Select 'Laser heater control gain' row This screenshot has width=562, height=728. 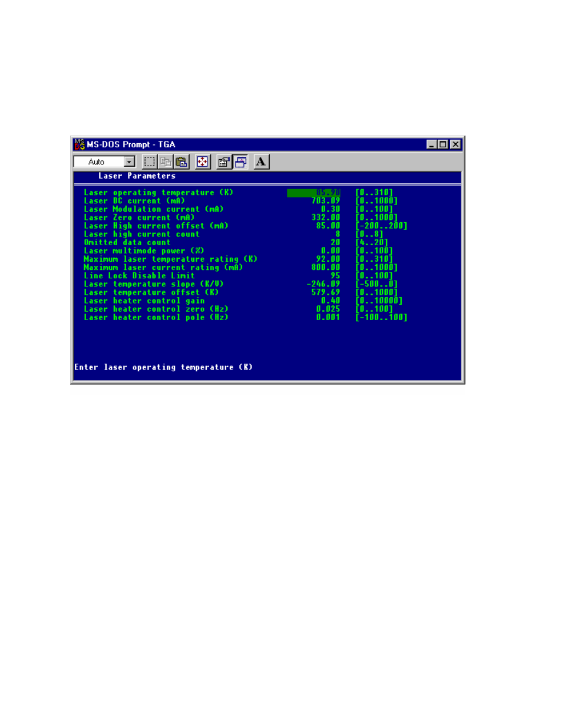tap(243, 301)
